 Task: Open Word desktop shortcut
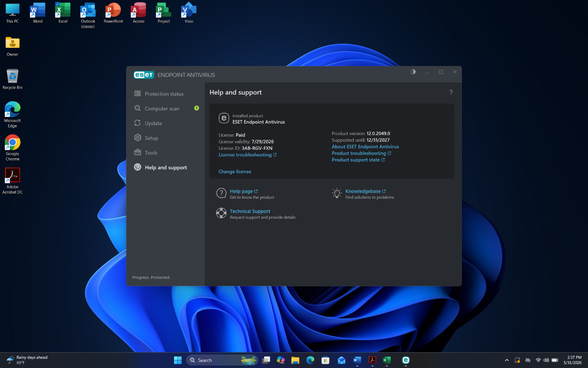pyautogui.click(x=38, y=13)
